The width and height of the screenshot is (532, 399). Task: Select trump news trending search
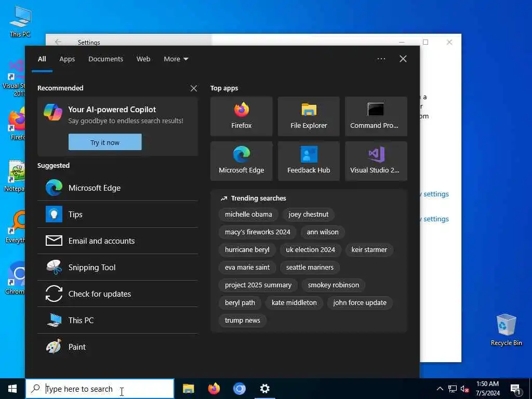coord(243,320)
